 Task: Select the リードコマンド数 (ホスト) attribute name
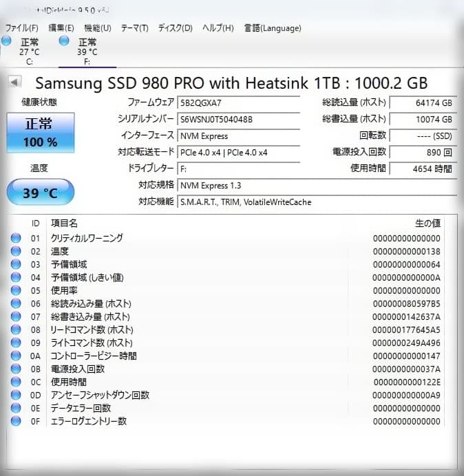[92, 329]
